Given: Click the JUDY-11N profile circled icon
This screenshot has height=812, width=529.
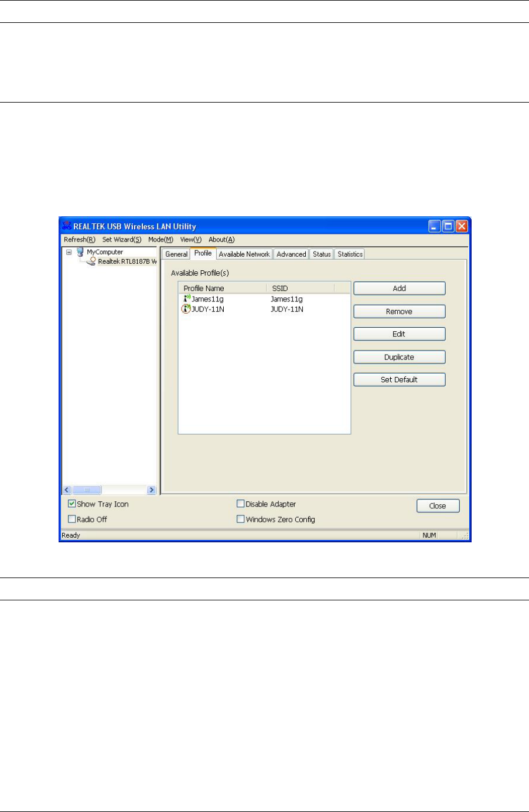Looking at the screenshot, I should tap(186, 309).
